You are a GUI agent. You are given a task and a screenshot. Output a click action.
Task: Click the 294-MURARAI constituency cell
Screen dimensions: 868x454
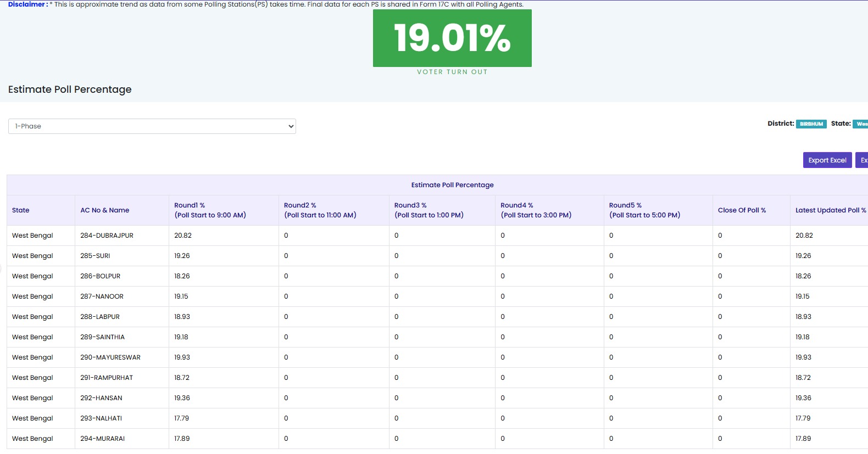[102, 439]
